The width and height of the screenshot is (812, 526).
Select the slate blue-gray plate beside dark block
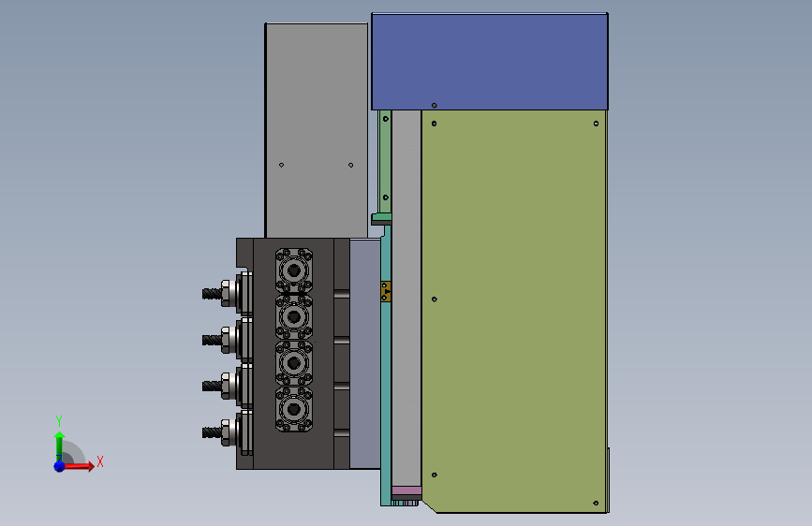[x=365, y=354]
